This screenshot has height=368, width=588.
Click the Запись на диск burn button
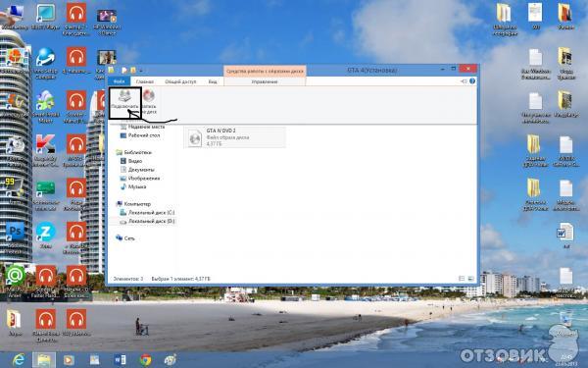point(149,101)
